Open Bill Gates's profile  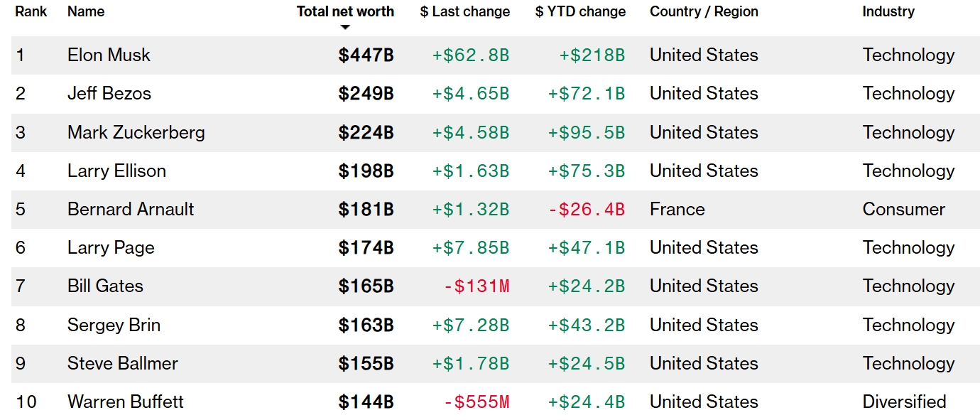point(105,286)
